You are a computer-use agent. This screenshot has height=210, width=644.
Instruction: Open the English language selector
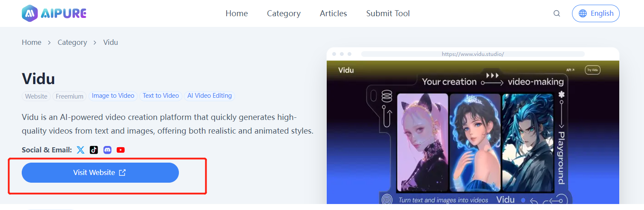point(596,14)
